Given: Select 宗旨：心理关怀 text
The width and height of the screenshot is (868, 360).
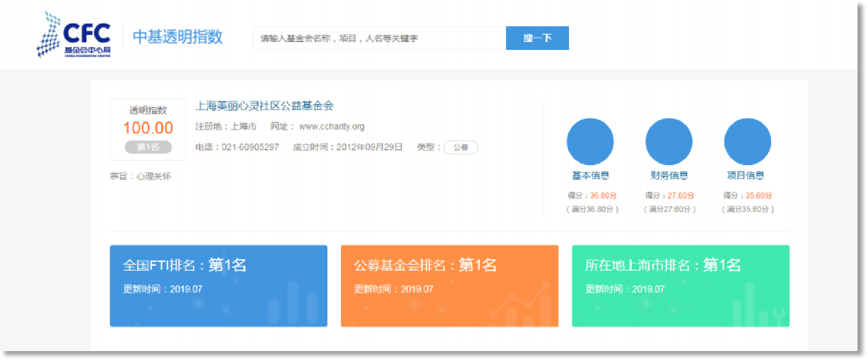Looking at the screenshot, I should click(x=140, y=176).
